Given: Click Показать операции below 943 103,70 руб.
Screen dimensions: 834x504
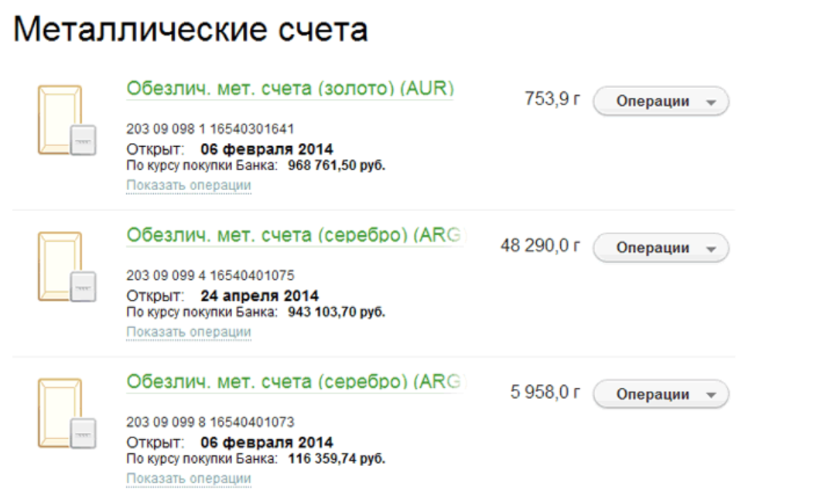Looking at the screenshot, I should point(189,332).
